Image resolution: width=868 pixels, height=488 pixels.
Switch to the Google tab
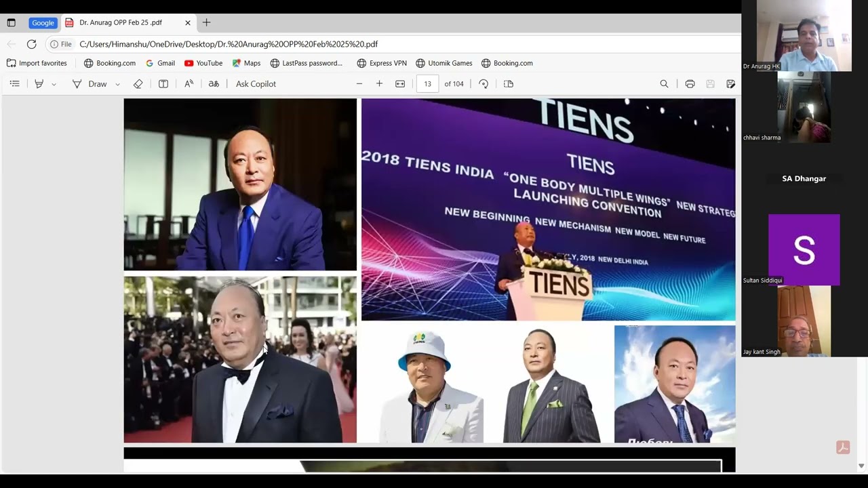pyautogui.click(x=43, y=22)
